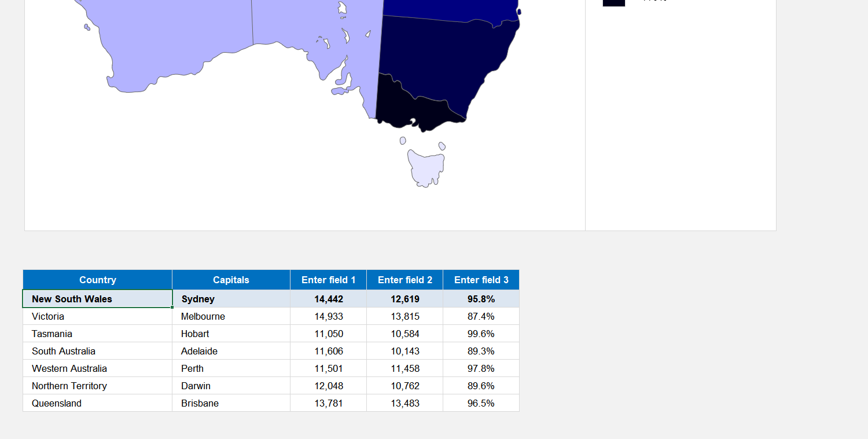Screen dimensions: 868x439
Task: Click the Melbourne cell in the table
Action: click(203, 316)
